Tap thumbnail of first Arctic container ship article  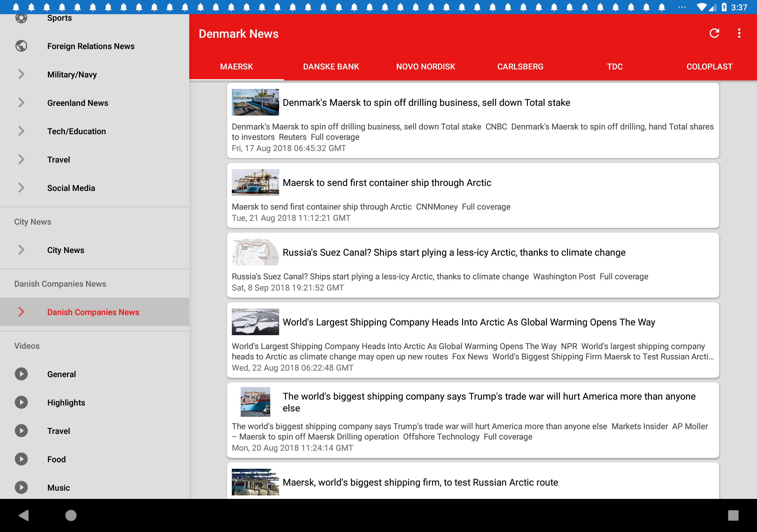point(255,182)
